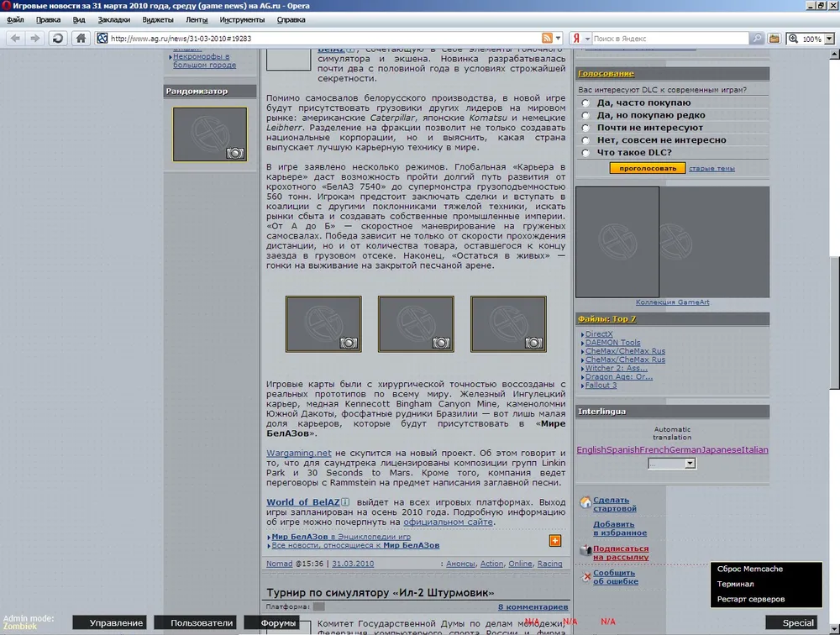
Task: Select 'Да, часто покупаю' poll option
Action: (x=585, y=102)
